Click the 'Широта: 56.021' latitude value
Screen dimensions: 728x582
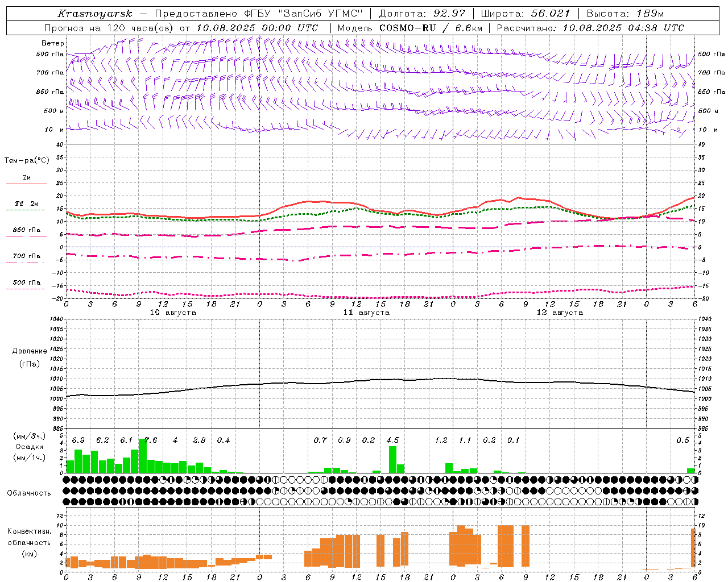pyautogui.click(x=526, y=14)
